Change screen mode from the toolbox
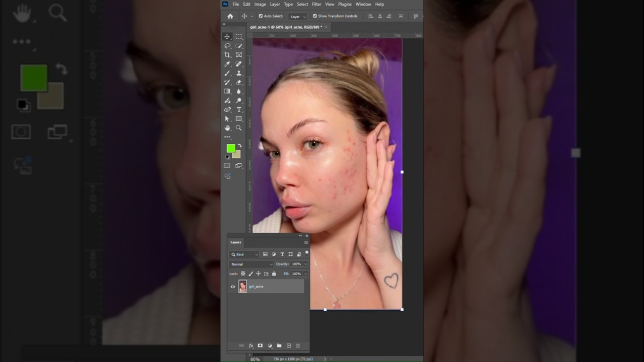644x362 pixels. click(238, 165)
